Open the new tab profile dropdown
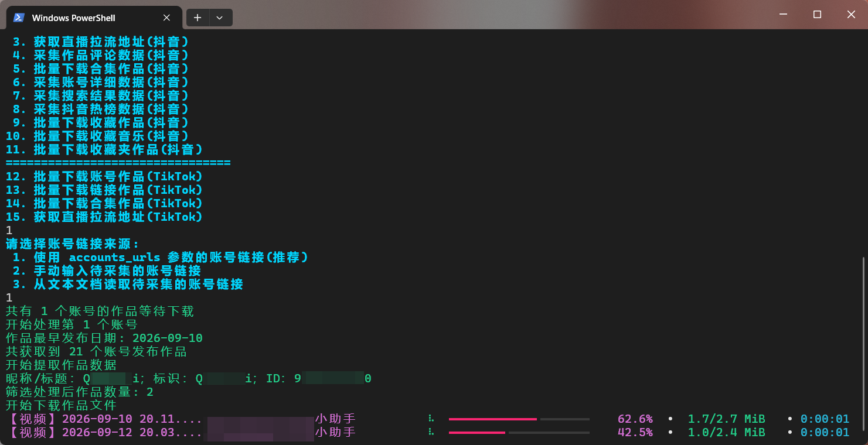The image size is (868, 445). click(x=220, y=18)
